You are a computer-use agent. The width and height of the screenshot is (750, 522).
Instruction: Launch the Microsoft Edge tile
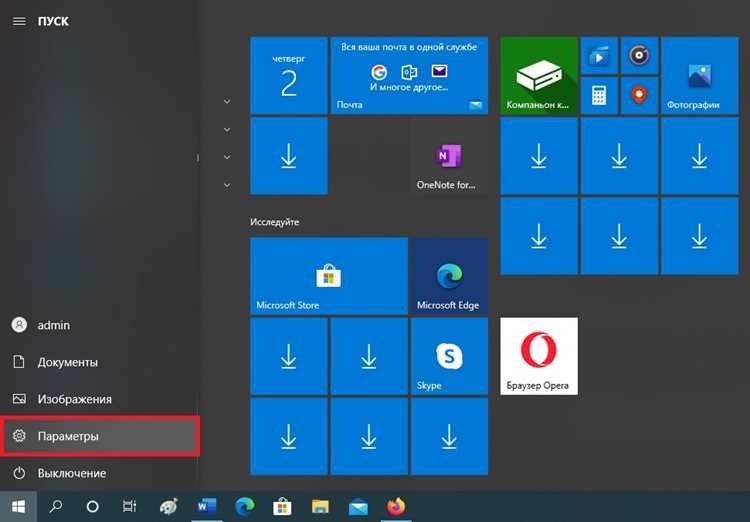[x=449, y=276]
